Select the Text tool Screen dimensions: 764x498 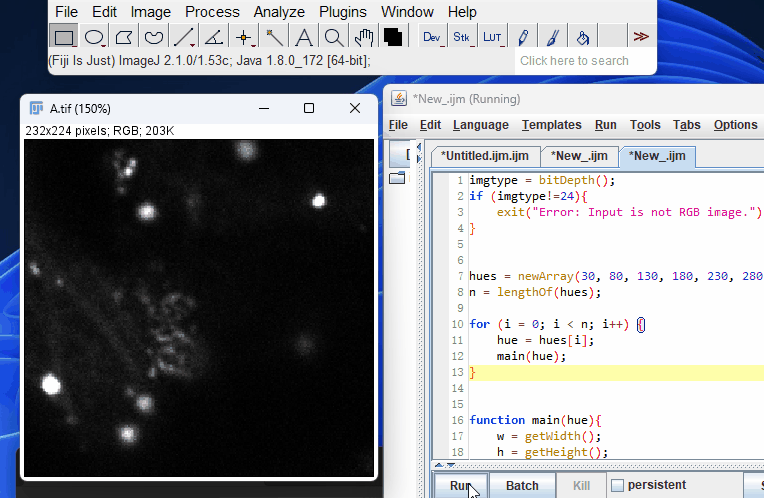tap(304, 37)
